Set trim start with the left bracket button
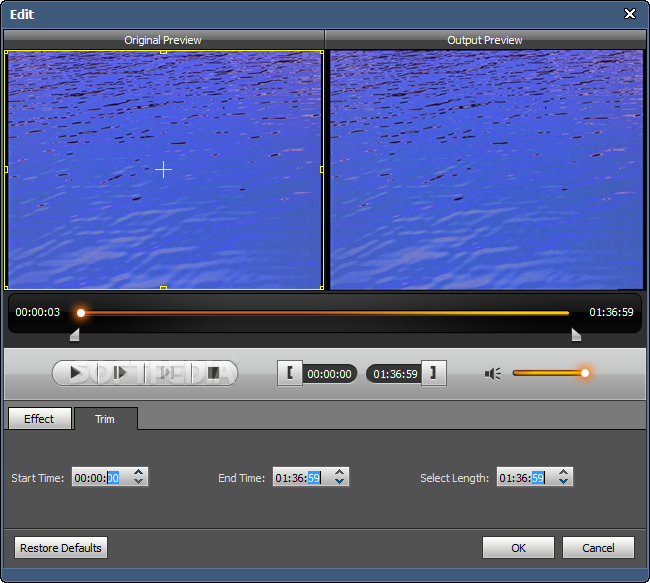This screenshot has height=583, width=650. coord(290,373)
